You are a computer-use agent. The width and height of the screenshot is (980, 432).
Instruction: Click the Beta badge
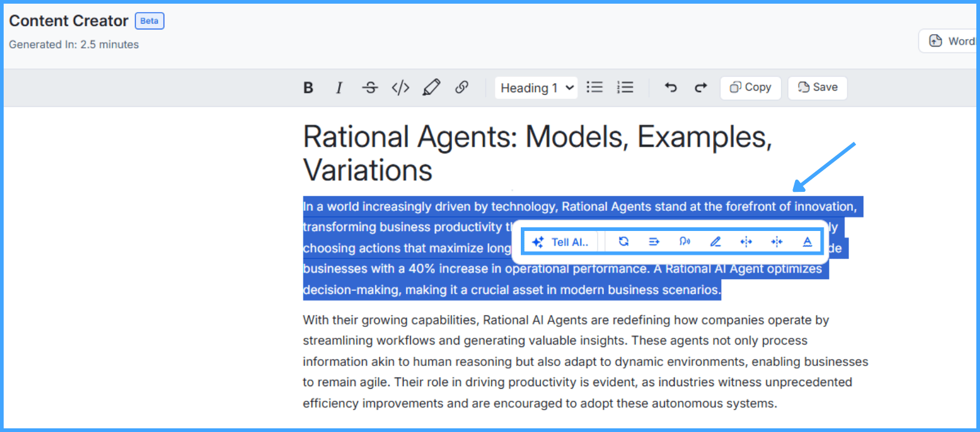(x=150, y=21)
